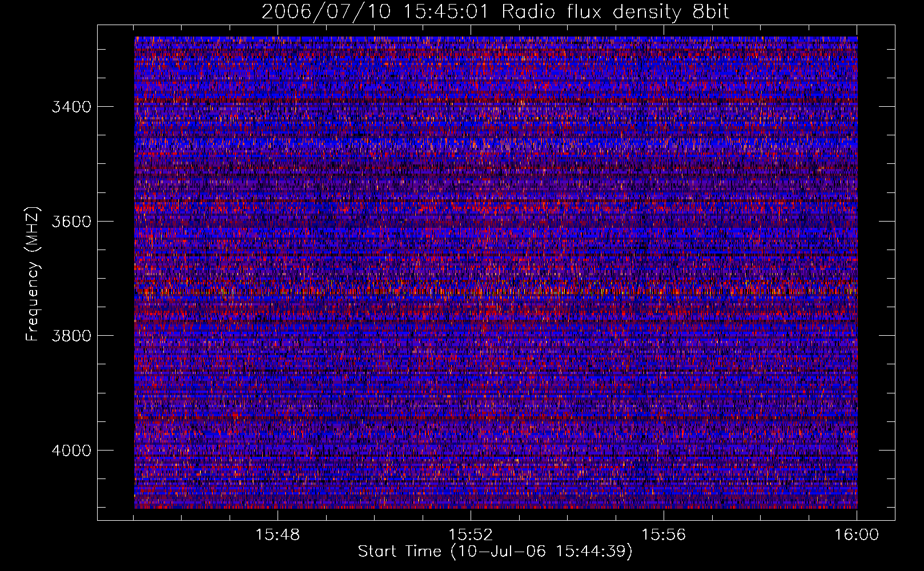Click the 3600 frequency tick label
Viewport: 924px width, 571px height.
click(x=71, y=222)
